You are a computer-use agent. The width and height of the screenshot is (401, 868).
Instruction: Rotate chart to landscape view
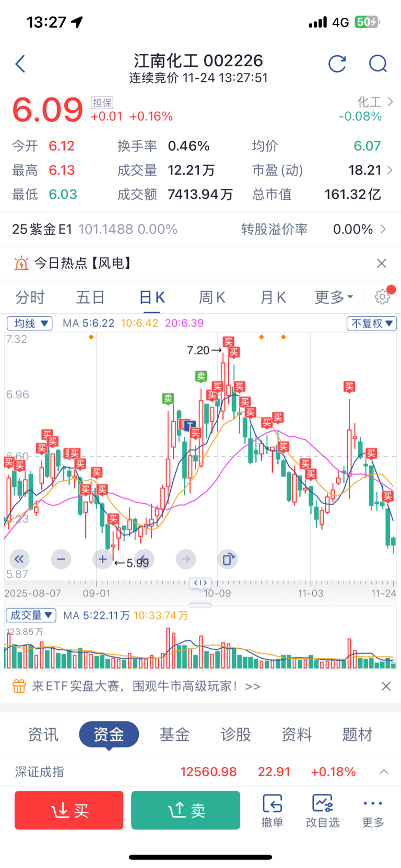(227, 560)
